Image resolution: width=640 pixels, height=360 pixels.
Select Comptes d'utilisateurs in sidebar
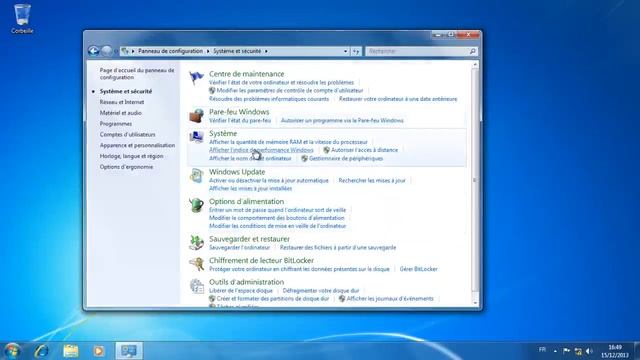127,135
